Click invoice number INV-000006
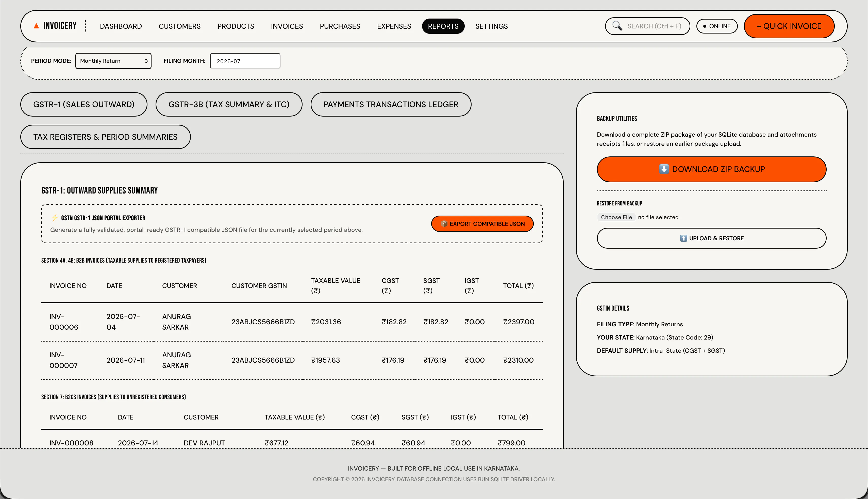The image size is (868, 499). 64,322
